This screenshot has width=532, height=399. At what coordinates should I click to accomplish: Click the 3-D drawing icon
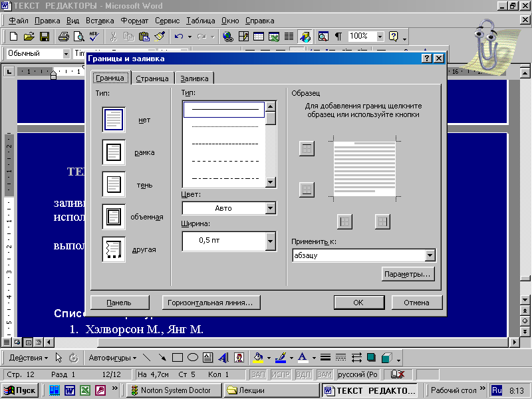387,358
